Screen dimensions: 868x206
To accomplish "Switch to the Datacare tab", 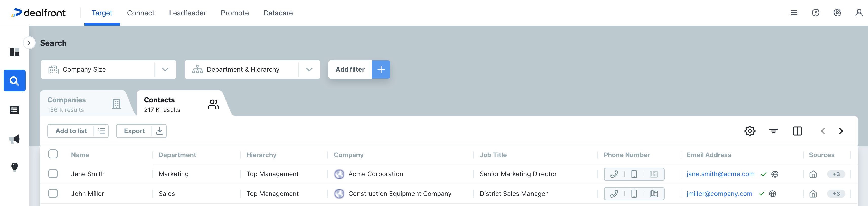I will click(278, 13).
